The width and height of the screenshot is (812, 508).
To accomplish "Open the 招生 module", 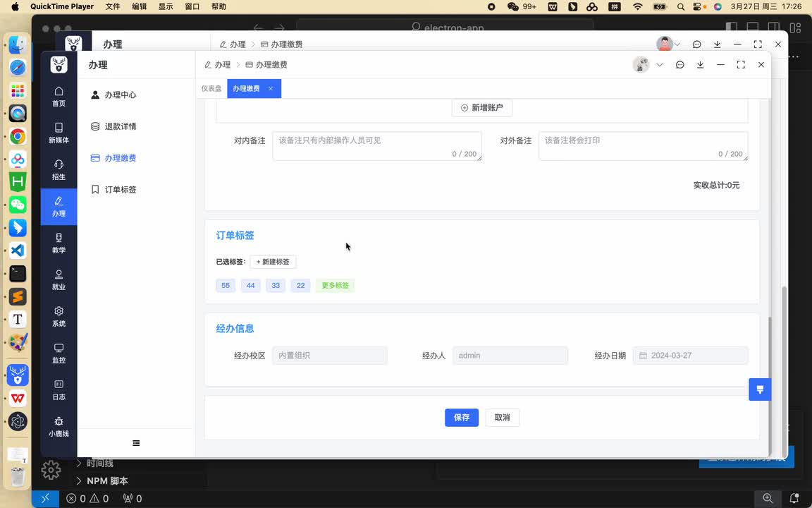I will tap(59, 170).
